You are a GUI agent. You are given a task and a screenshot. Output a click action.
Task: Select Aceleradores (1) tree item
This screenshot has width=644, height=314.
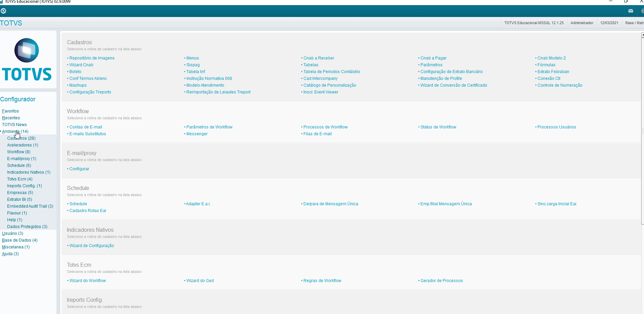(x=22, y=145)
